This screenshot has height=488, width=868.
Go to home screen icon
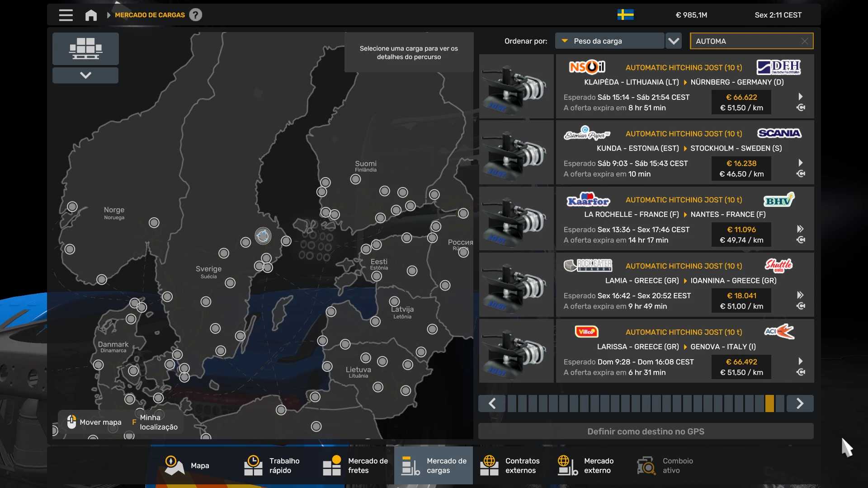pyautogui.click(x=91, y=15)
